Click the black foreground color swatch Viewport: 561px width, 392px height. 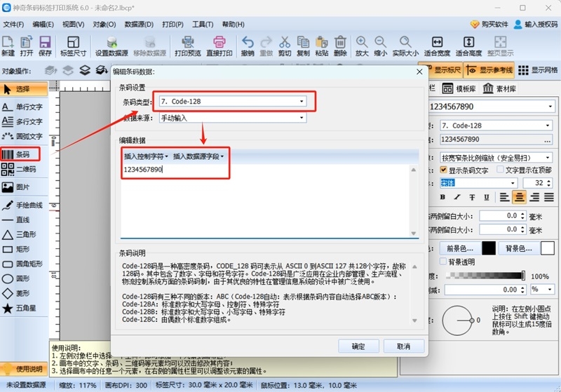click(x=488, y=248)
